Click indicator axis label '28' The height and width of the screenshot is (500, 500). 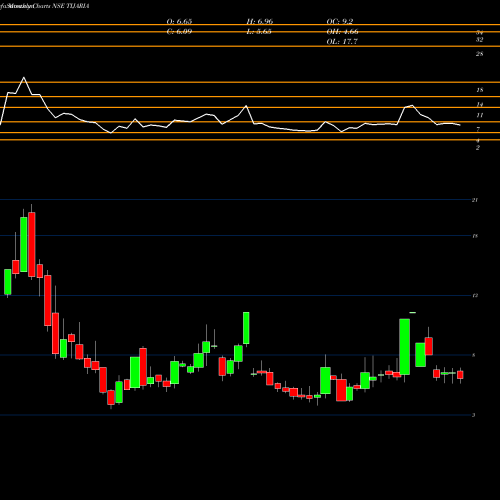(479, 54)
